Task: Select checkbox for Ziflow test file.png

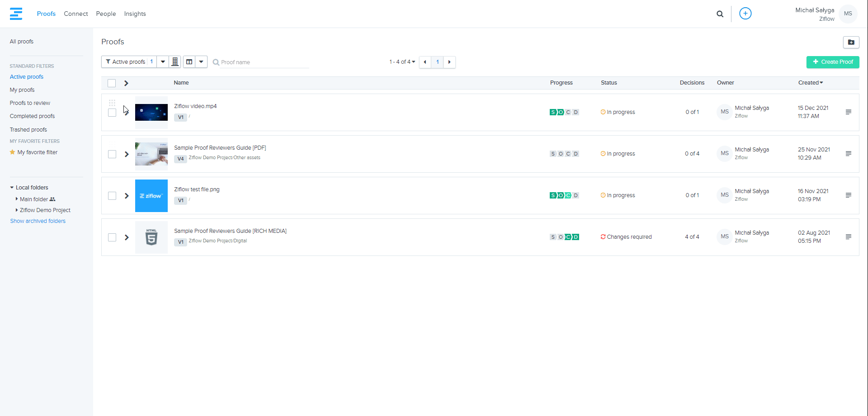Action: [112, 196]
